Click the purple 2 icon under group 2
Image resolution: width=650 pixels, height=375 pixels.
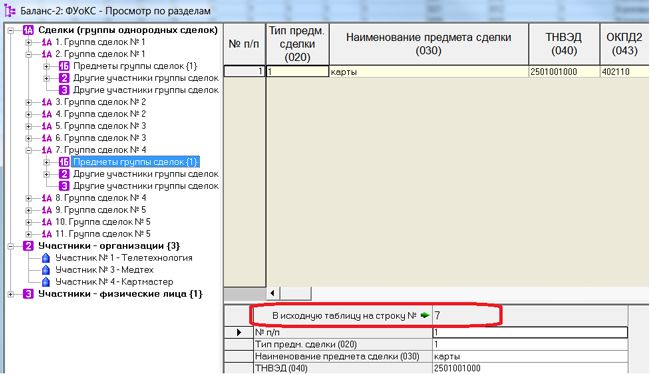tap(64, 78)
